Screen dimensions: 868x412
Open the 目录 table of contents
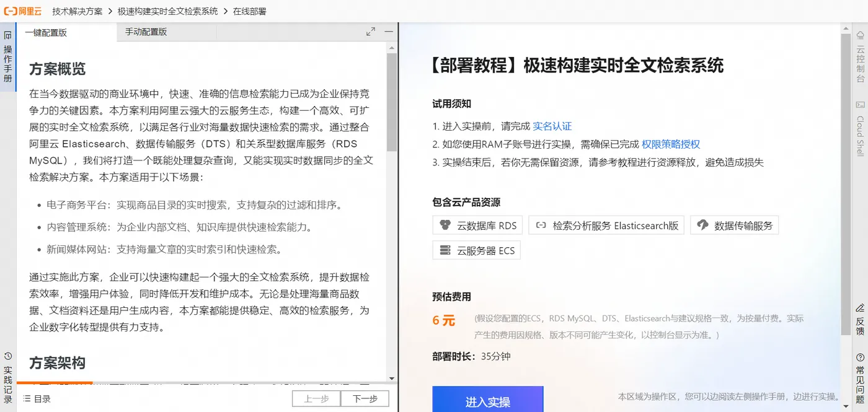[37, 399]
